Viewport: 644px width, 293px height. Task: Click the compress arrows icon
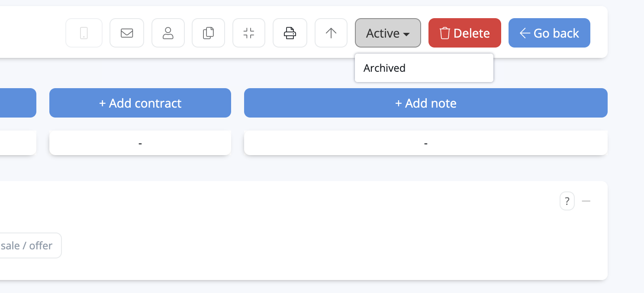pos(248,33)
